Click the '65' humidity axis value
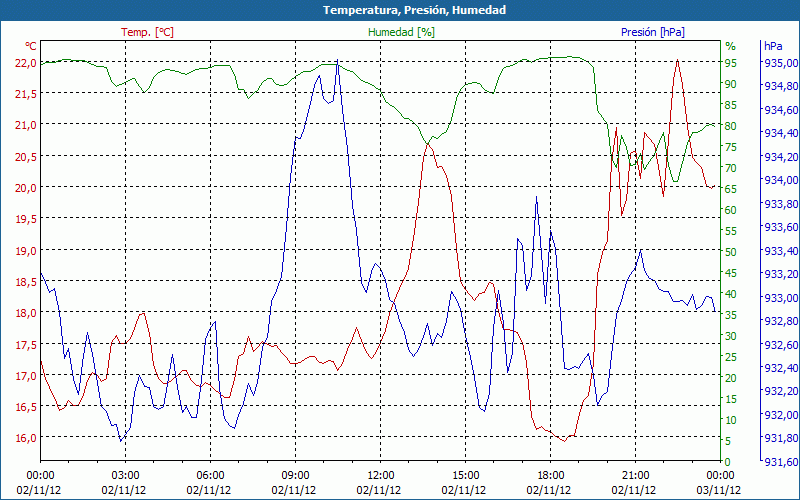800x500 pixels. point(731,189)
